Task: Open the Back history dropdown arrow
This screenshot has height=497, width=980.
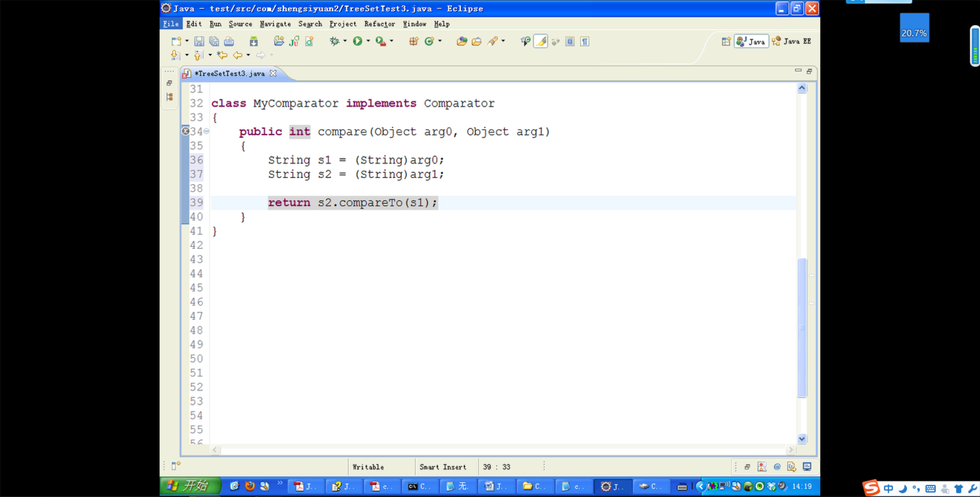Action: pyautogui.click(x=248, y=55)
